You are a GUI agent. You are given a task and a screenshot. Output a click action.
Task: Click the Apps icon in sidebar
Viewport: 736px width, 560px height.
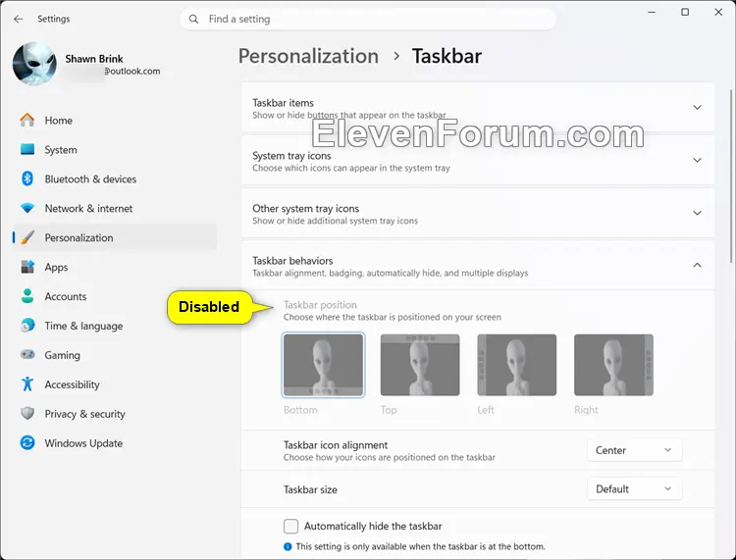[27, 267]
